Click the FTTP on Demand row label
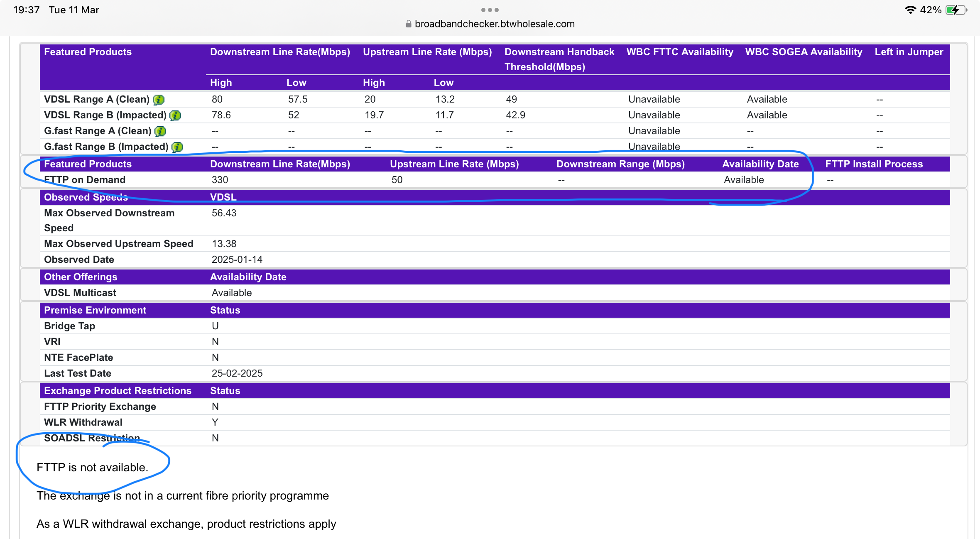 coord(85,180)
